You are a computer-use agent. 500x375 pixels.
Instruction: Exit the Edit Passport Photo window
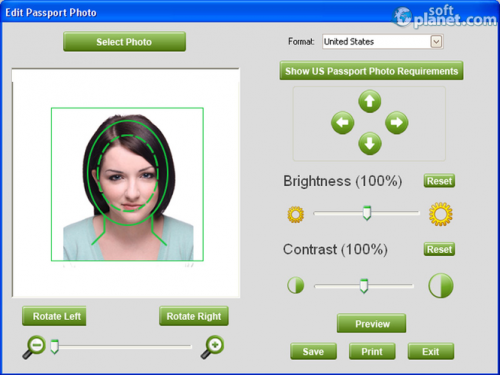(x=431, y=351)
